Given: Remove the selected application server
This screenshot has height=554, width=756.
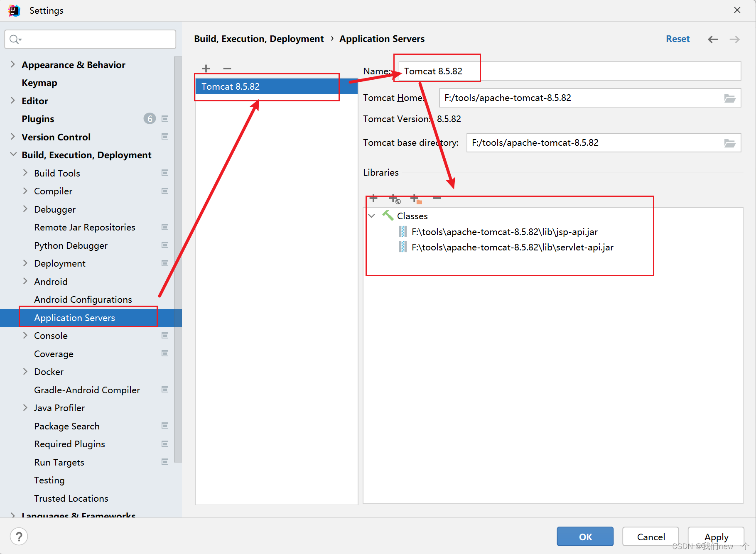Looking at the screenshot, I should click(227, 69).
